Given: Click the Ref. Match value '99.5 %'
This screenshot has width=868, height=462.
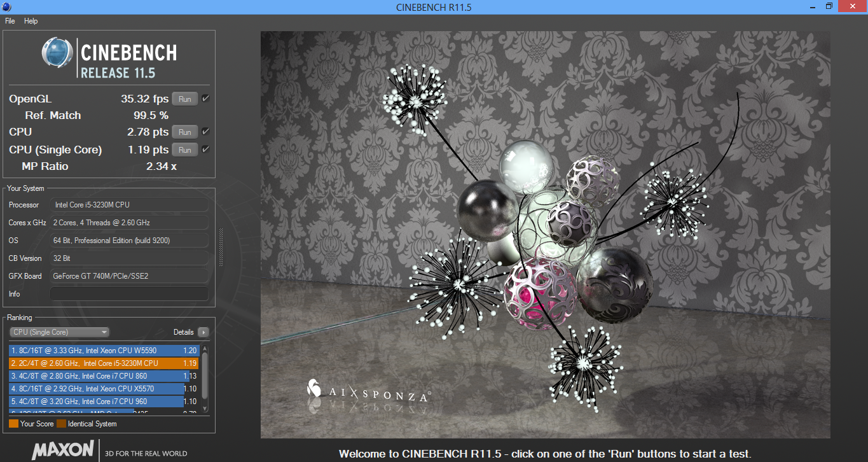Looking at the screenshot, I should [x=151, y=115].
